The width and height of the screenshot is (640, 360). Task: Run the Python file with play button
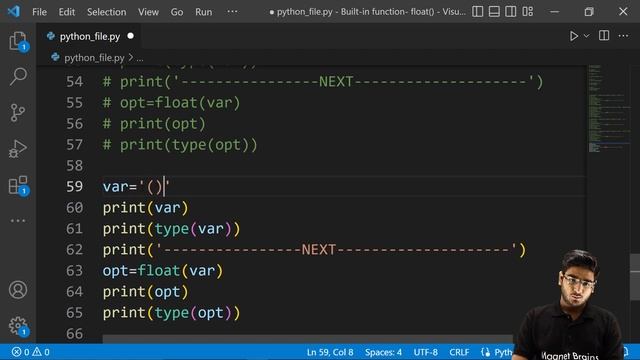(573, 36)
